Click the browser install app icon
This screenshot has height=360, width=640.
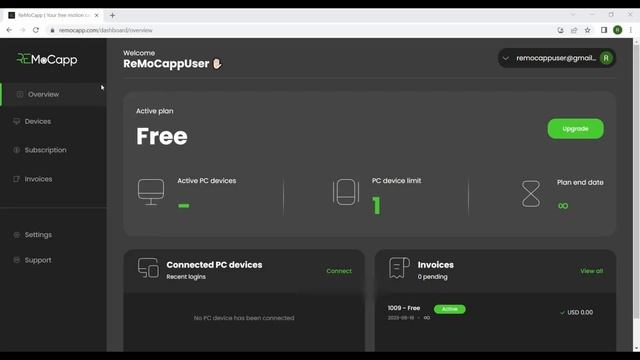(x=560, y=30)
